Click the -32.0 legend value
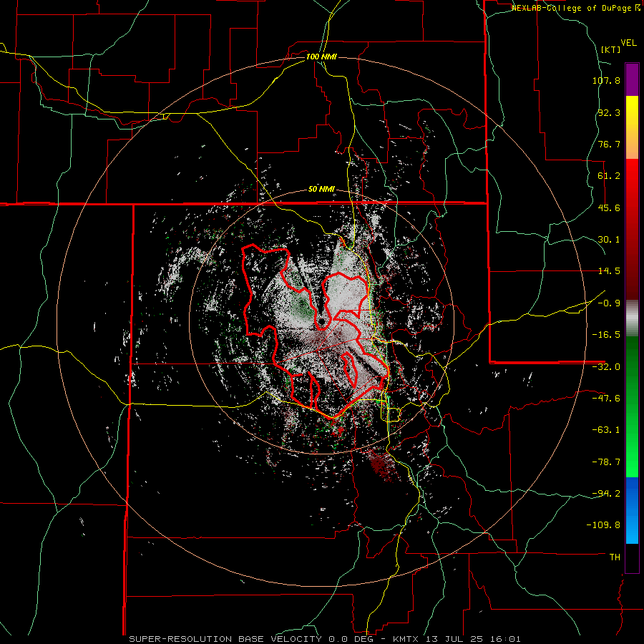644x644 pixels. pyautogui.click(x=606, y=367)
